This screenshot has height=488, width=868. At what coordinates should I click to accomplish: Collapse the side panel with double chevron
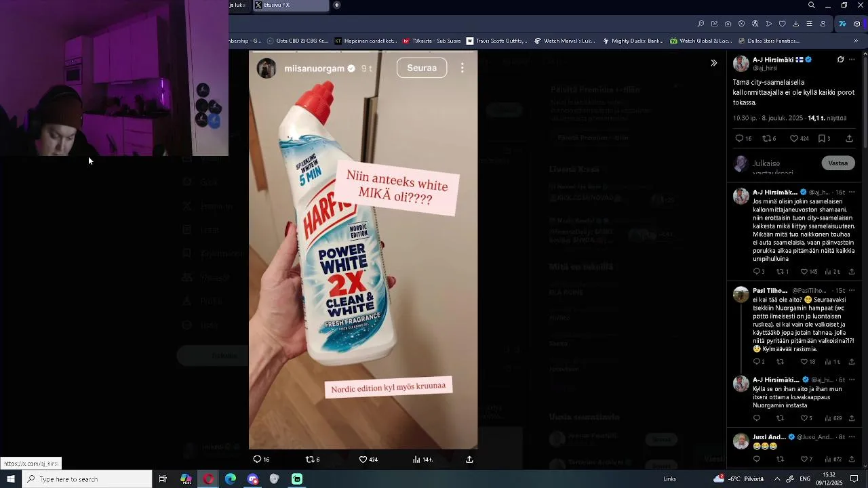[713, 63]
